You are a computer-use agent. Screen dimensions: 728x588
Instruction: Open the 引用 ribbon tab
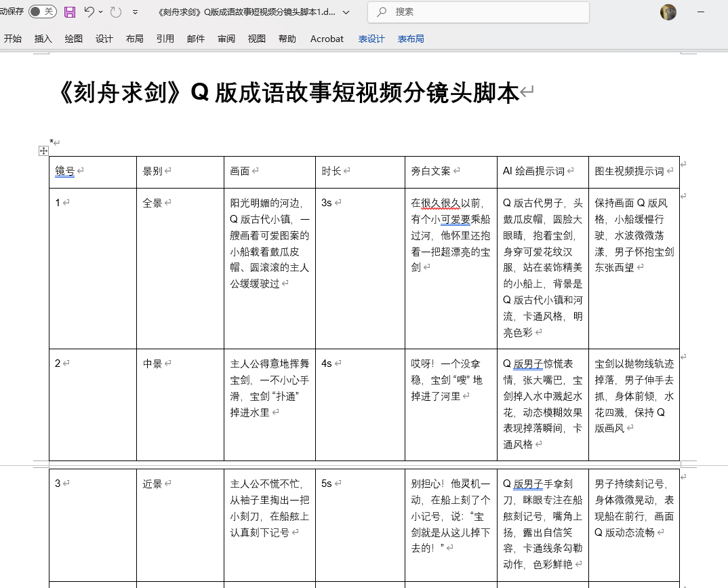click(165, 39)
